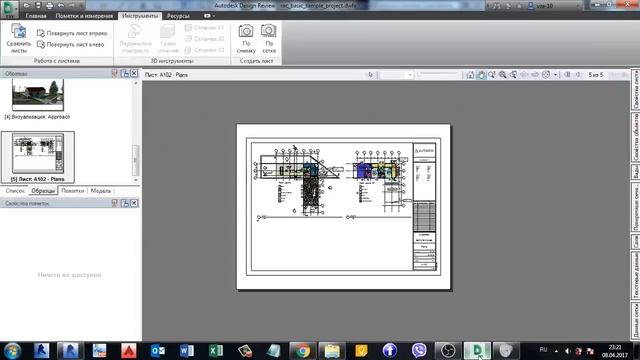The image size is (640, 360).
Task: Toggle auto-hide of the Образцы panel
Action: (x=125, y=73)
